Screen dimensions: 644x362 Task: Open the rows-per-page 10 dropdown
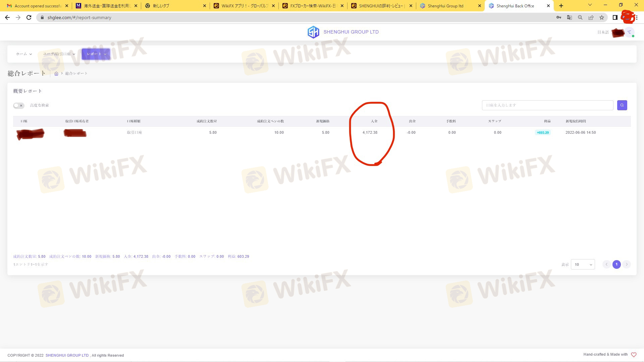point(583,264)
